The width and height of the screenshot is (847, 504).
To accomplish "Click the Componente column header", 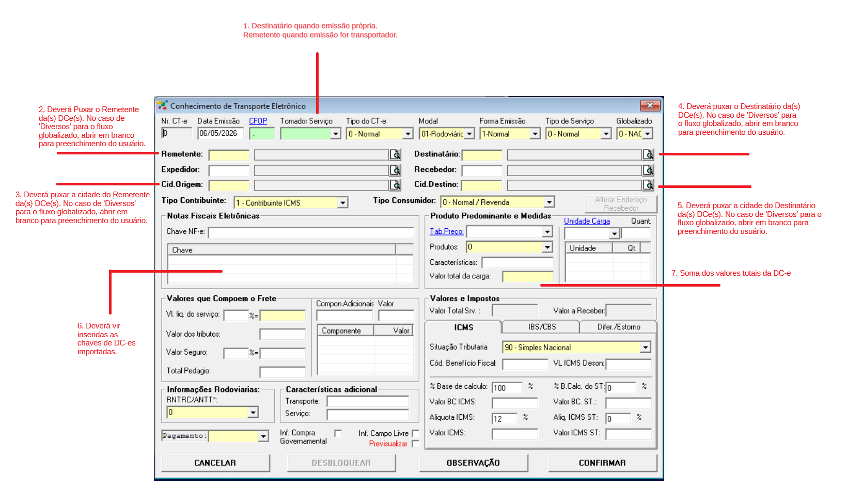I will tap(346, 330).
